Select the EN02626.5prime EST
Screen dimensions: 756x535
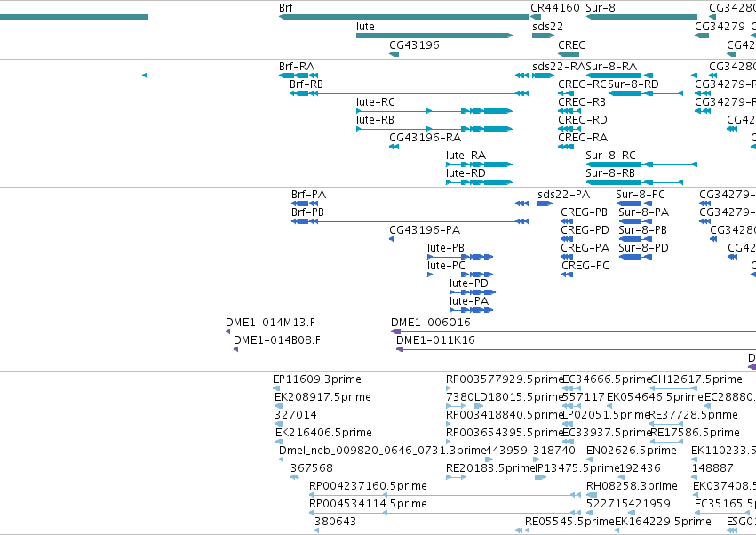[590, 459]
